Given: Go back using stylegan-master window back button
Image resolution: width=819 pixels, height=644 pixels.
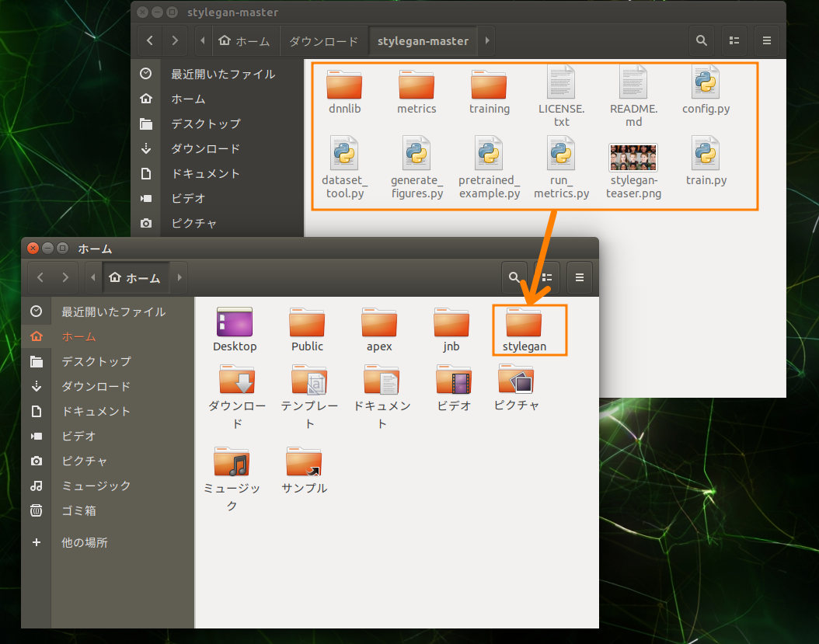Looking at the screenshot, I should coord(150,40).
